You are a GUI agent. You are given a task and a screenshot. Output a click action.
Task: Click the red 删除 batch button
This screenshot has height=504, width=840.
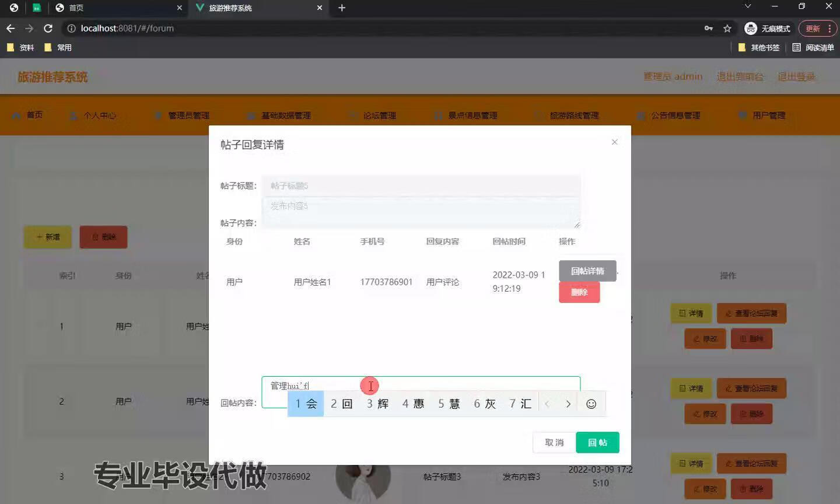[103, 237]
